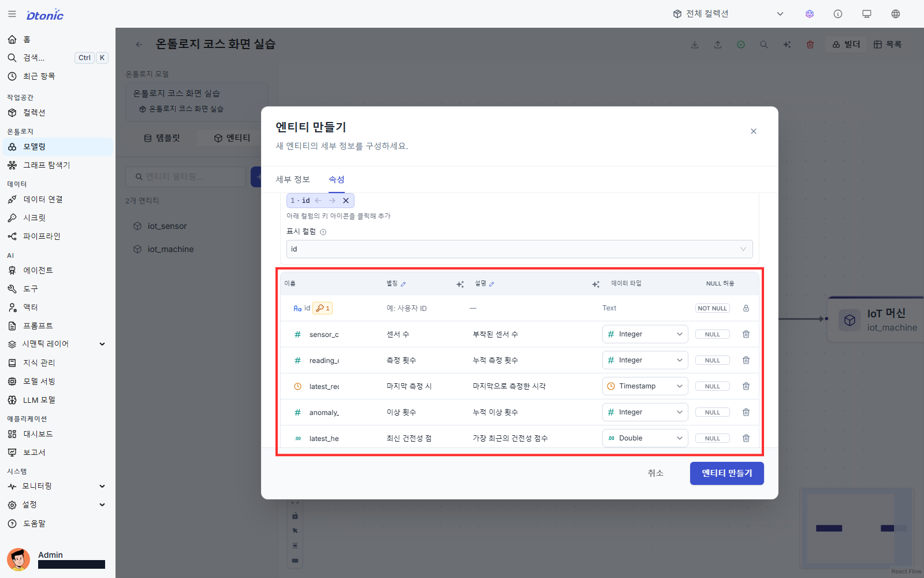Open the hamburger menu beside Dtonic logo
This screenshot has height=578, width=924.
[12, 14]
